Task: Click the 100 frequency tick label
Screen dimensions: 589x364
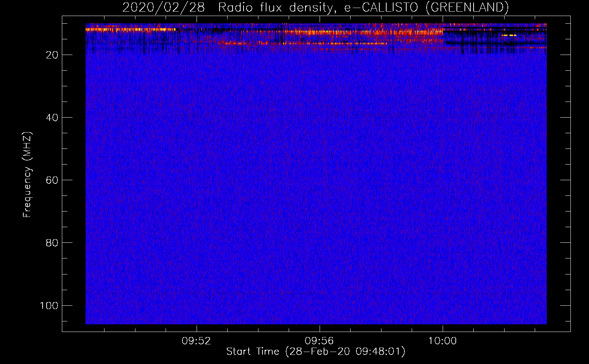Action: 49,305
